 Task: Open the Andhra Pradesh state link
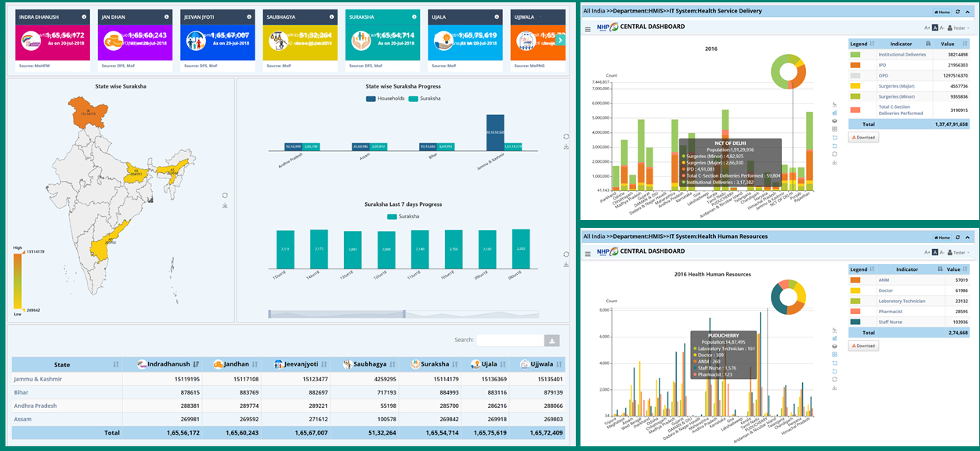[x=34, y=406]
